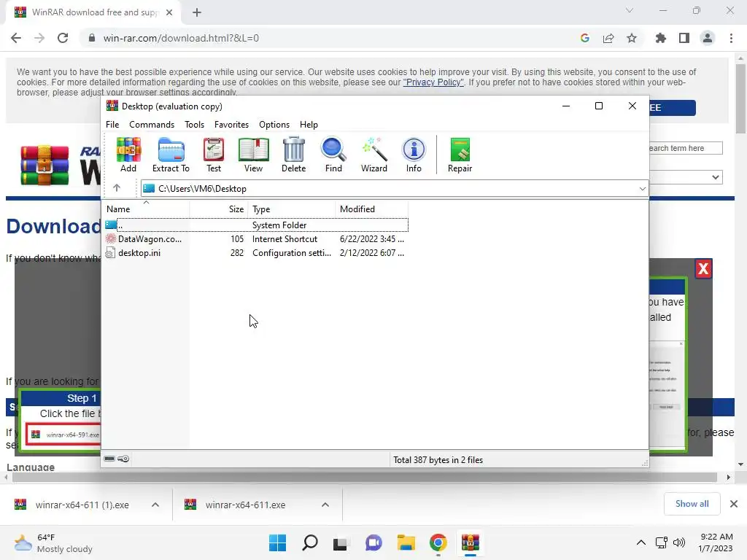Click the drive icon in WinRAR status bar
747x560 pixels.
point(109,459)
